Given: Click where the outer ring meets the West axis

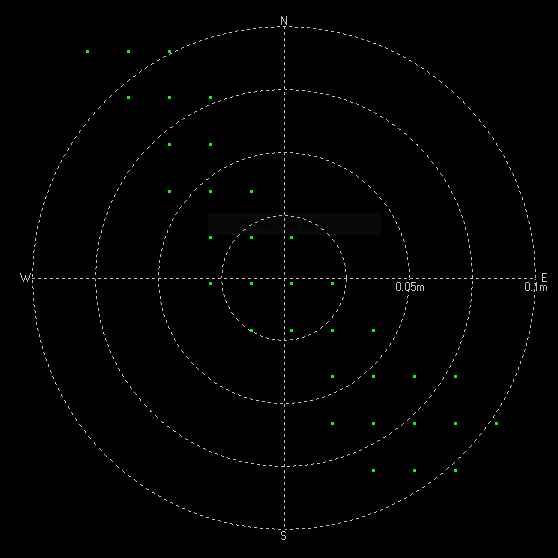Looking at the screenshot, I should pos(33,278).
